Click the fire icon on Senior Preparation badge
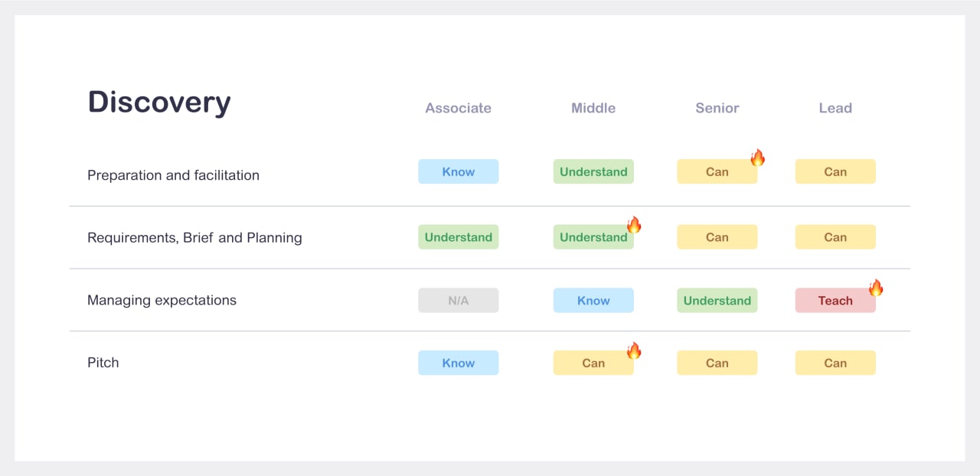The width and height of the screenshot is (980, 476). tap(757, 158)
